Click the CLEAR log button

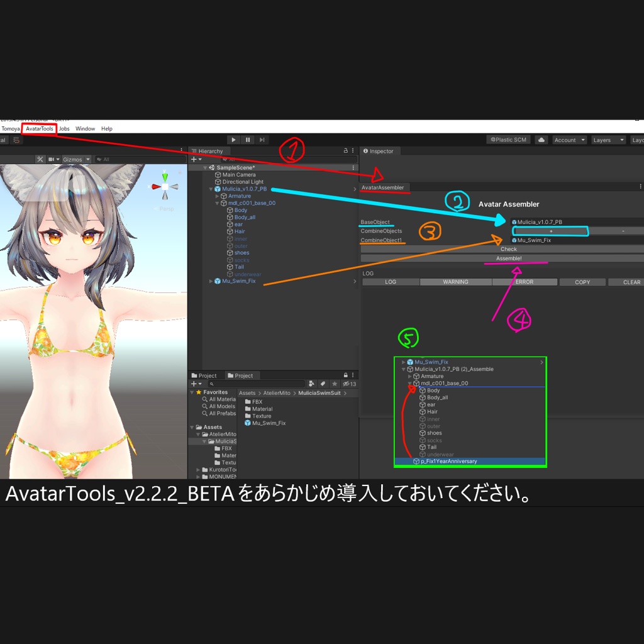pyautogui.click(x=626, y=282)
